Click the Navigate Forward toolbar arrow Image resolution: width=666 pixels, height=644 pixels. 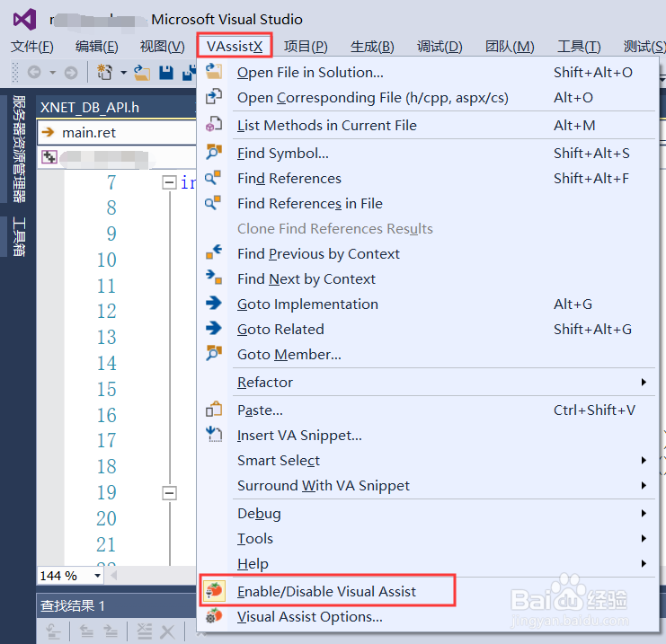pyautogui.click(x=71, y=73)
